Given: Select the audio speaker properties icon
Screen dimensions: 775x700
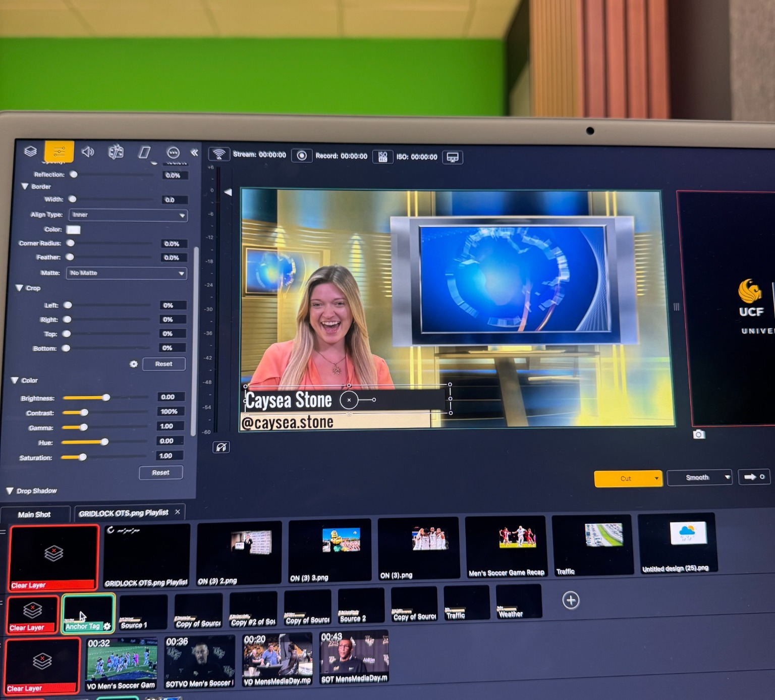Looking at the screenshot, I should point(88,151).
